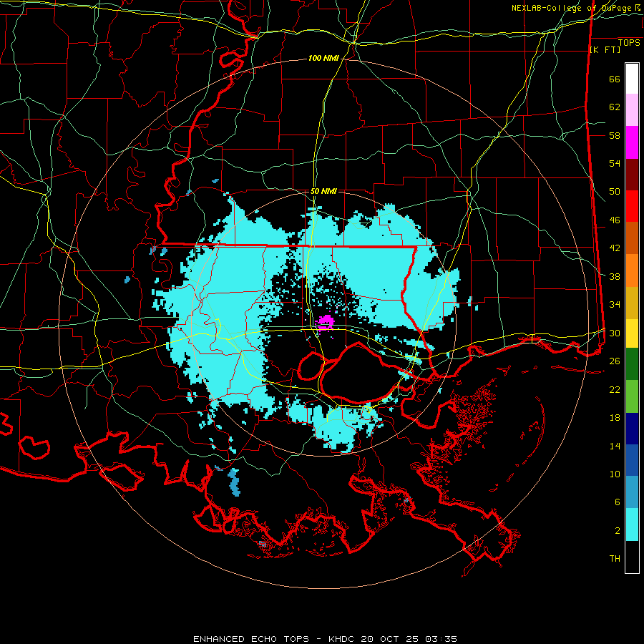Pick the magenta swatch in the legend
This screenshot has height=644, width=644.
[x=632, y=142]
